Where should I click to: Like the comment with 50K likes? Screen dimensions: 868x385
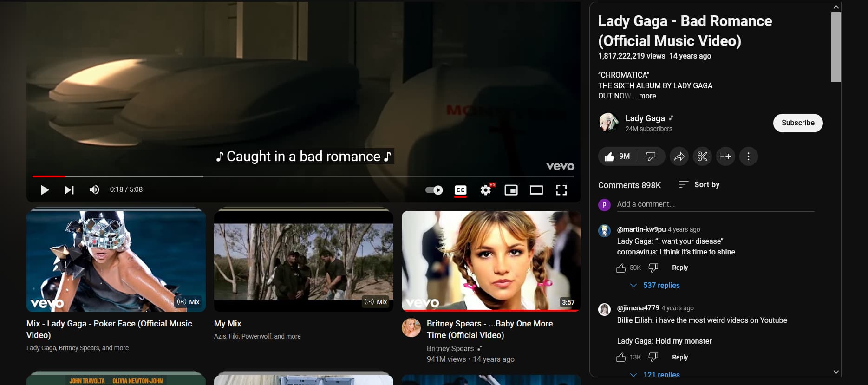(621, 268)
